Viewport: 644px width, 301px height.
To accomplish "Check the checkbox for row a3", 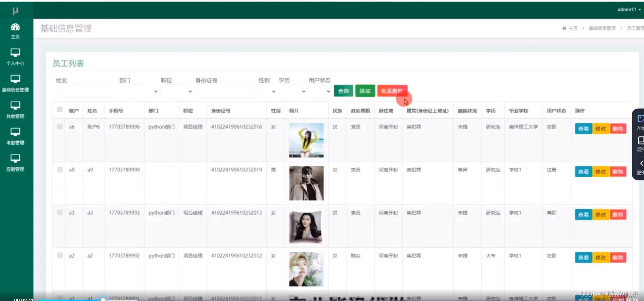I will pos(60,212).
